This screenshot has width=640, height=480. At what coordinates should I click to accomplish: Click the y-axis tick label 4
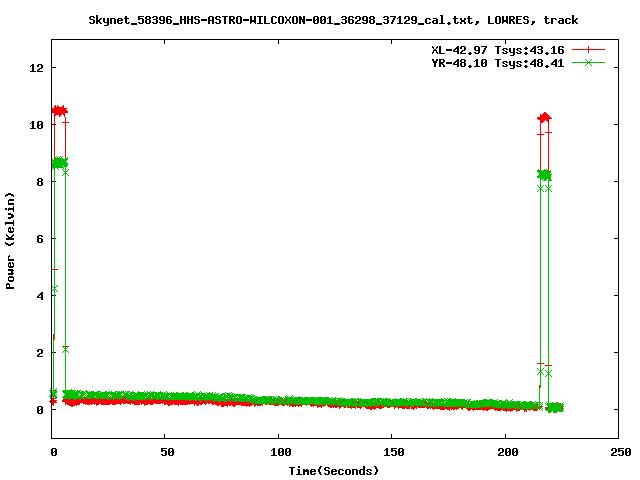coord(40,296)
